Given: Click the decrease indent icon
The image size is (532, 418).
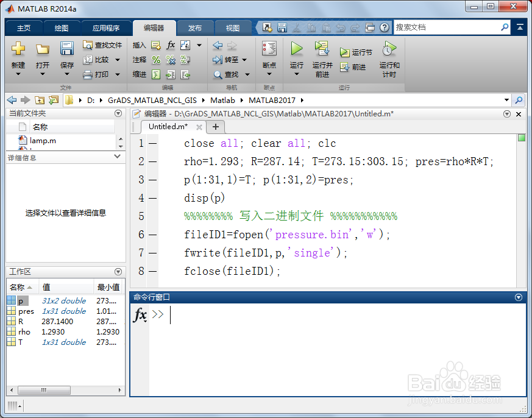Looking at the screenshot, I should [185, 74].
